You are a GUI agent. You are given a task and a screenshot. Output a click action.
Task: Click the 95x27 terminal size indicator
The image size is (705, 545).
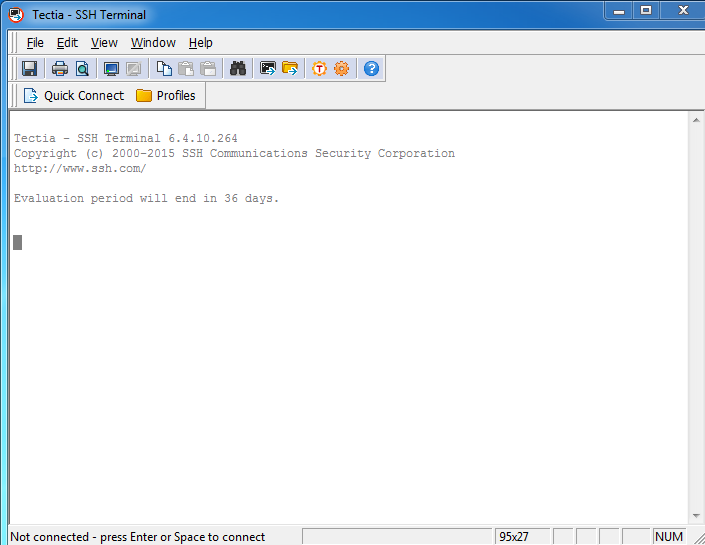522,537
